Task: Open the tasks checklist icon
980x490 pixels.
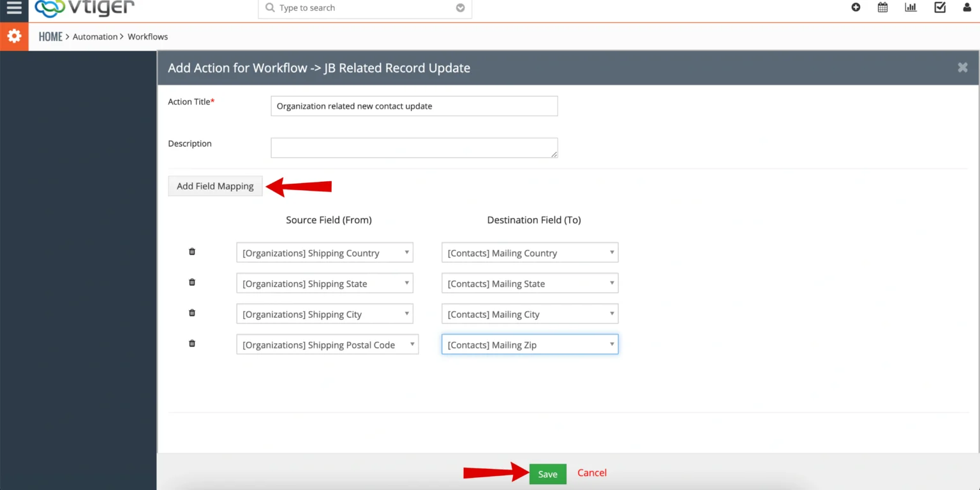Action: [x=939, y=7]
